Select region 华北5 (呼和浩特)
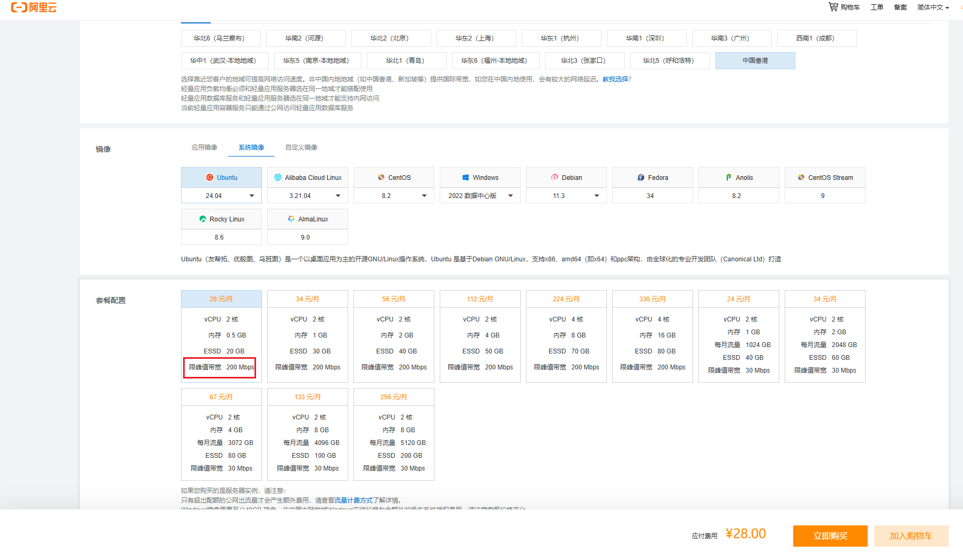 pyautogui.click(x=670, y=61)
